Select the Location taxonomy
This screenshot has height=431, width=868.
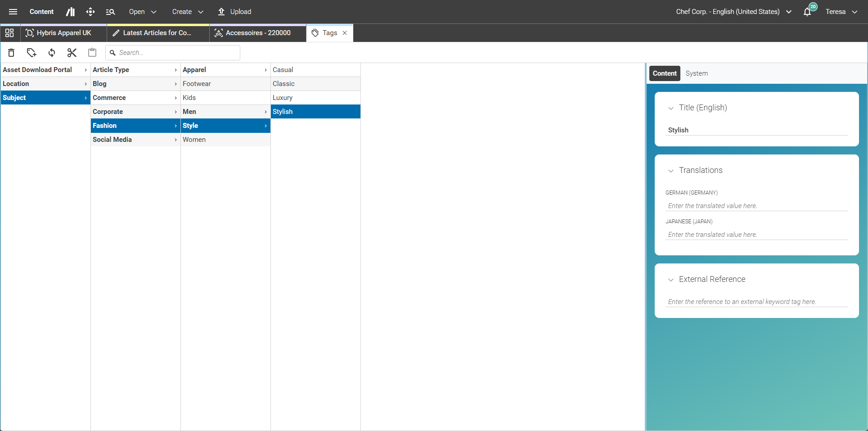click(x=45, y=84)
